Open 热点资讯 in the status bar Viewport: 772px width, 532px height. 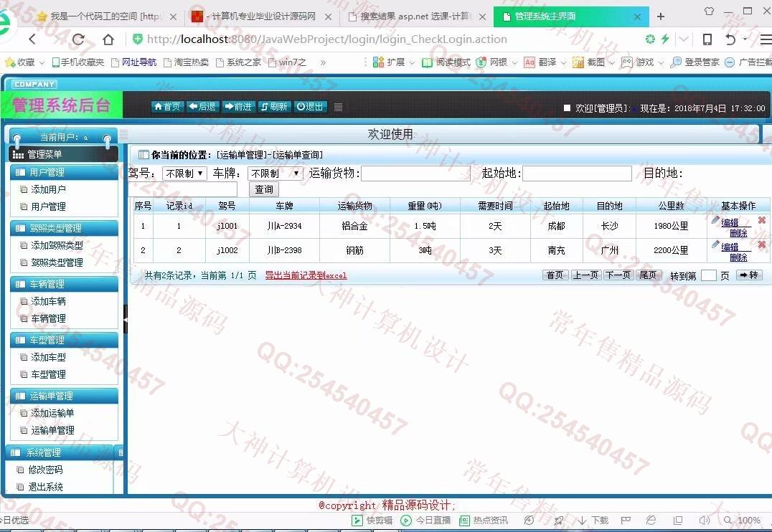[x=483, y=521]
